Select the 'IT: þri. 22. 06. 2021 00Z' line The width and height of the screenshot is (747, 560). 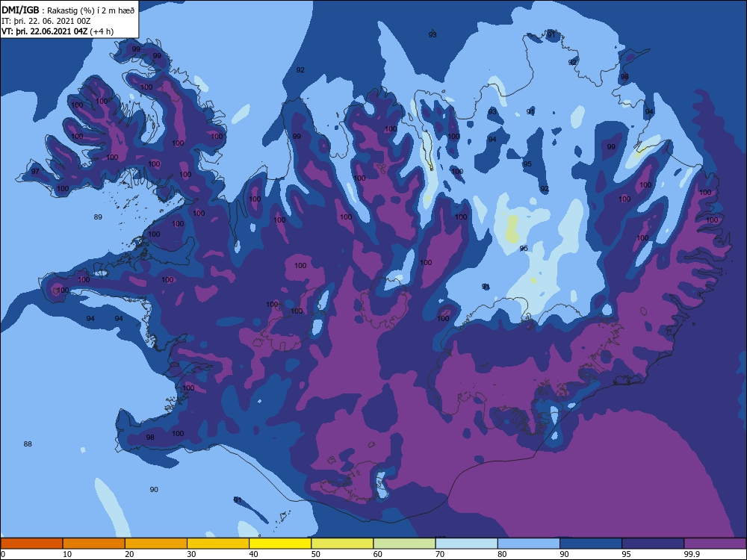(x=46, y=21)
